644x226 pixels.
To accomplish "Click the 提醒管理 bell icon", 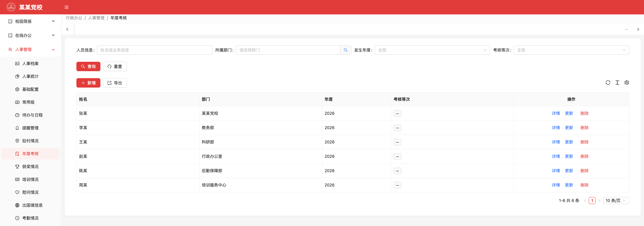I will point(17,128).
